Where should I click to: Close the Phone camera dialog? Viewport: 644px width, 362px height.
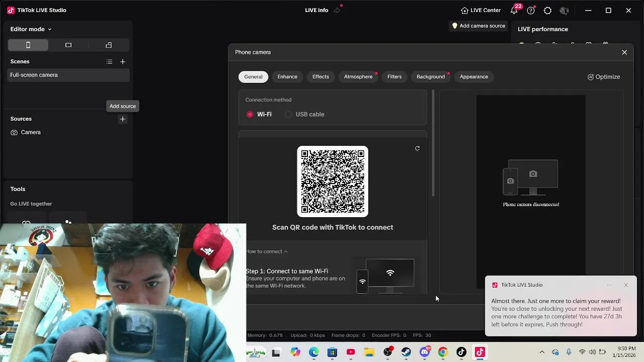(x=624, y=52)
